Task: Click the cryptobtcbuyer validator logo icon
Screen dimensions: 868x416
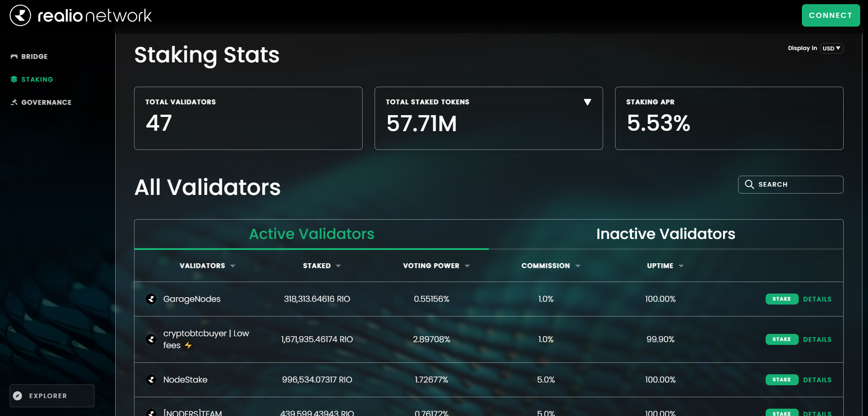Action: click(151, 339)
